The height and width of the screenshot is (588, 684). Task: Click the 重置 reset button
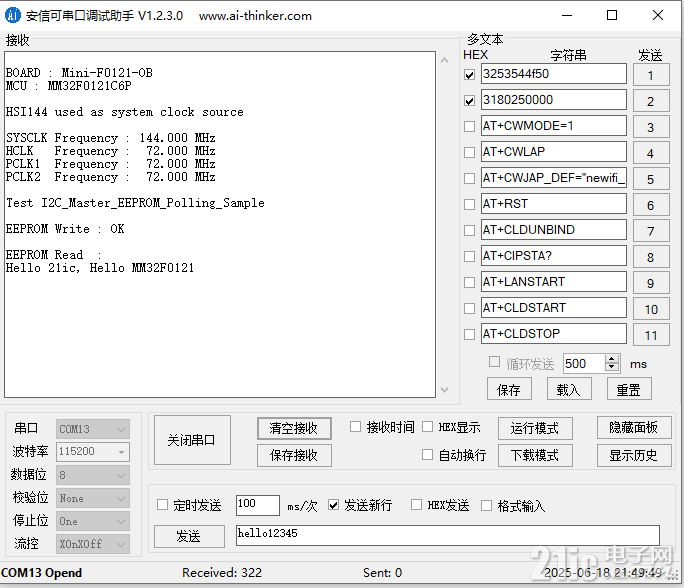[x=629, y=389]
